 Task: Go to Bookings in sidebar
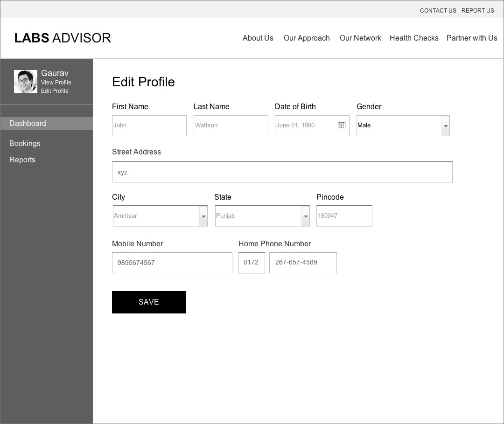click(x=25, y=144)
